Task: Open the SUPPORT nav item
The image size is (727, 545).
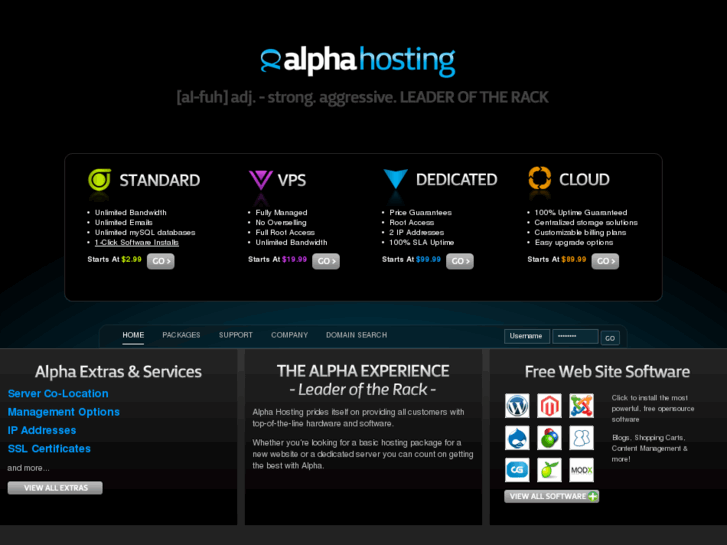Action: pyautogui.click(x=236, y=335)
